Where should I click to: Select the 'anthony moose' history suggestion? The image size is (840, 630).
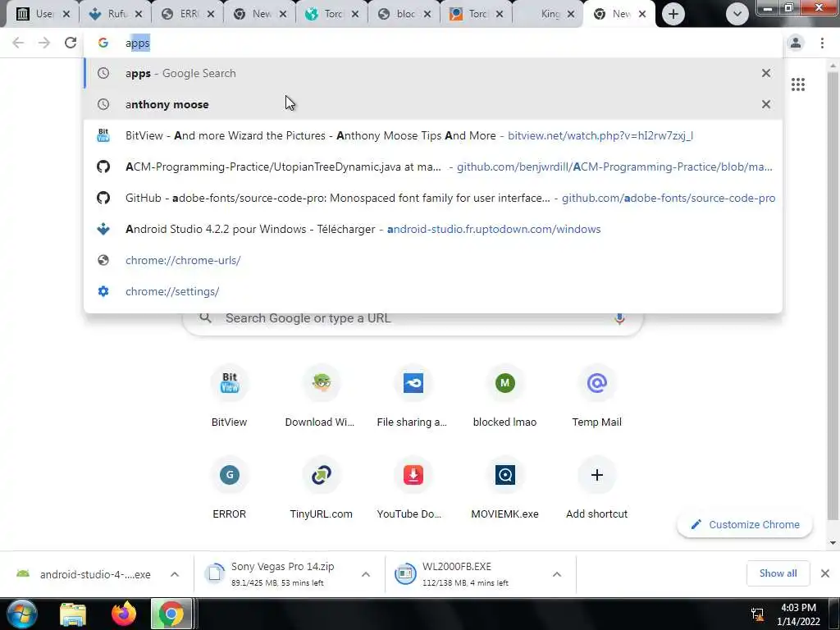click(433, 104)
